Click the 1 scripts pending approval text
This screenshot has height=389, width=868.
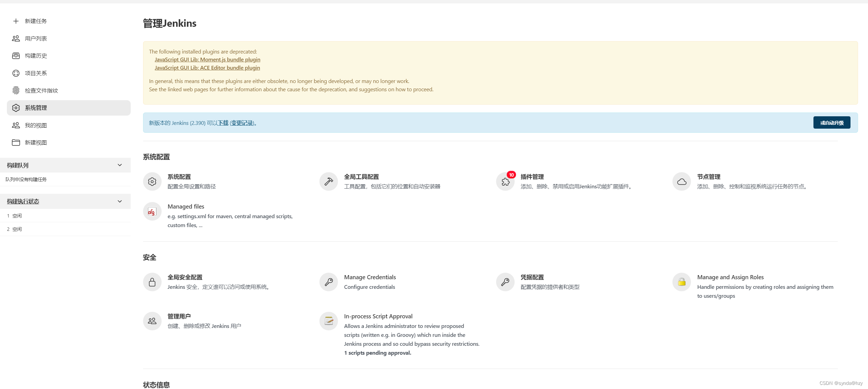click(377, 353)
